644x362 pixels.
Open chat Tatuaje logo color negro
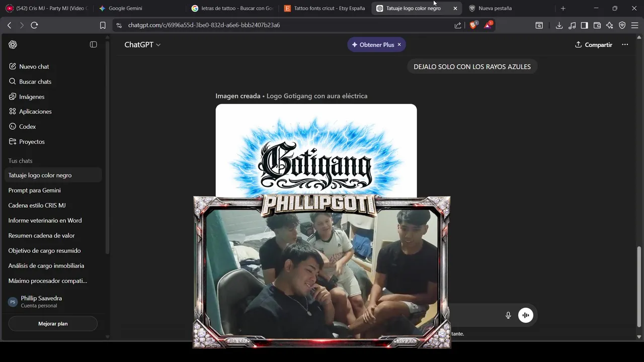tap(53, 175)
